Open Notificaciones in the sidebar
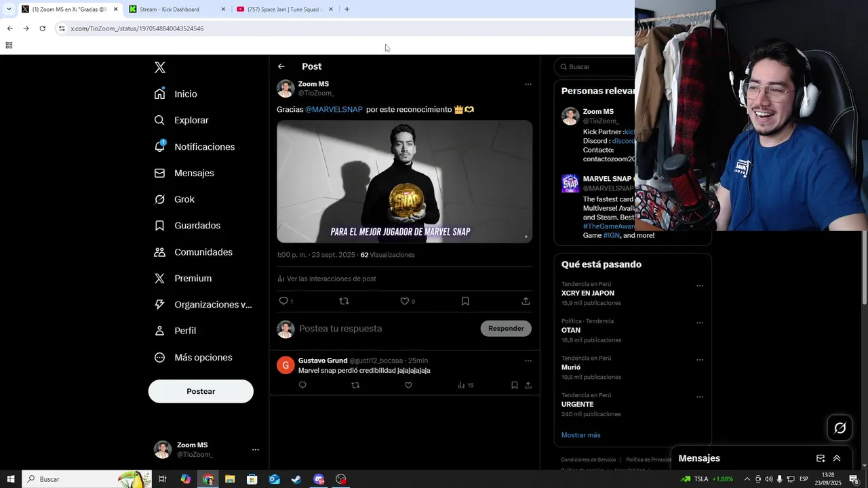The image size is (868, 488). (194, 146)
